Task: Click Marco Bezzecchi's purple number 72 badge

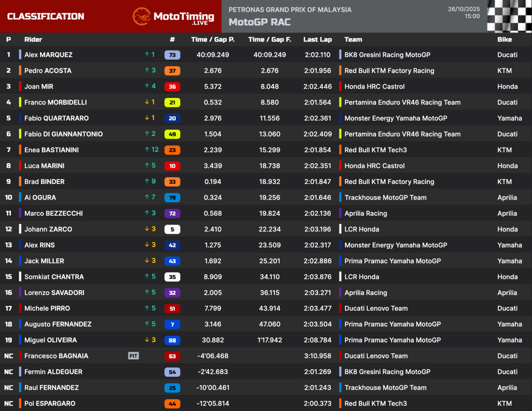Action: point(172,213)
